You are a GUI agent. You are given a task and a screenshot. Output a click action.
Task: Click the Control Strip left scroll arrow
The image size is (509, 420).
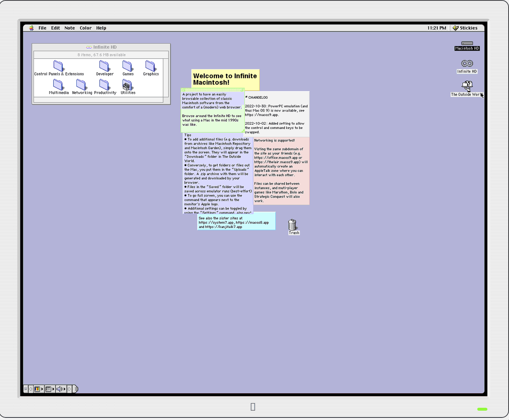[x=31, y=389]
